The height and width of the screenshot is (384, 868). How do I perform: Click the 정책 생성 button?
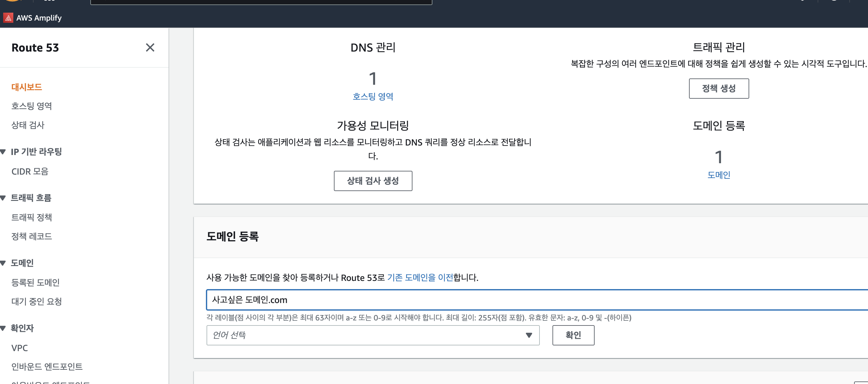coord(718,89)
